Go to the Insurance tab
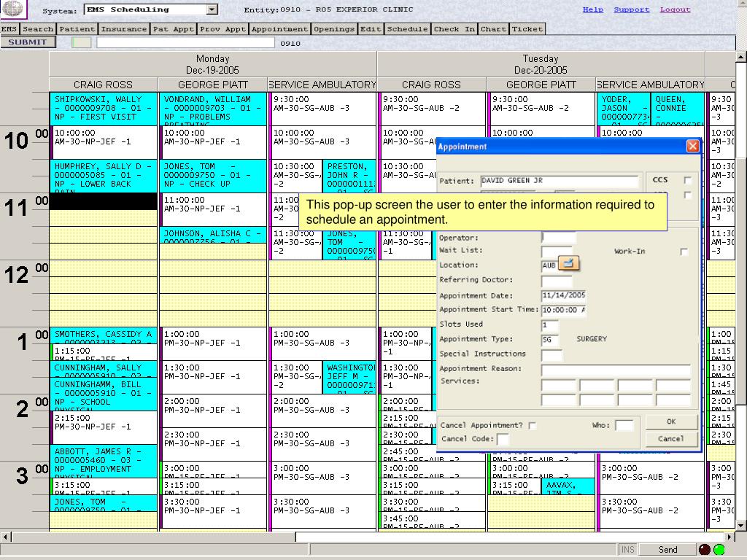This screenshot has width=747, height=560. coord(124,29)
